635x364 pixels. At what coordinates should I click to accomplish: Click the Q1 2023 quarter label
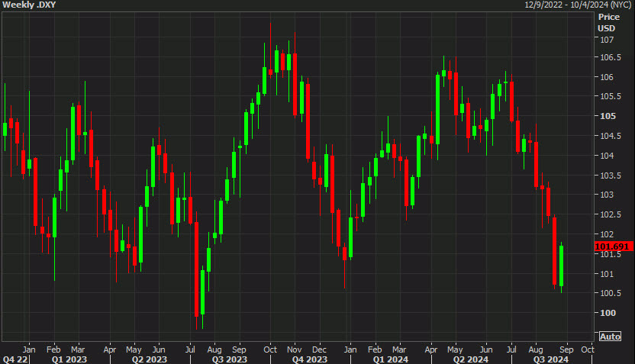pyautogui.click(x=69, y=359)
